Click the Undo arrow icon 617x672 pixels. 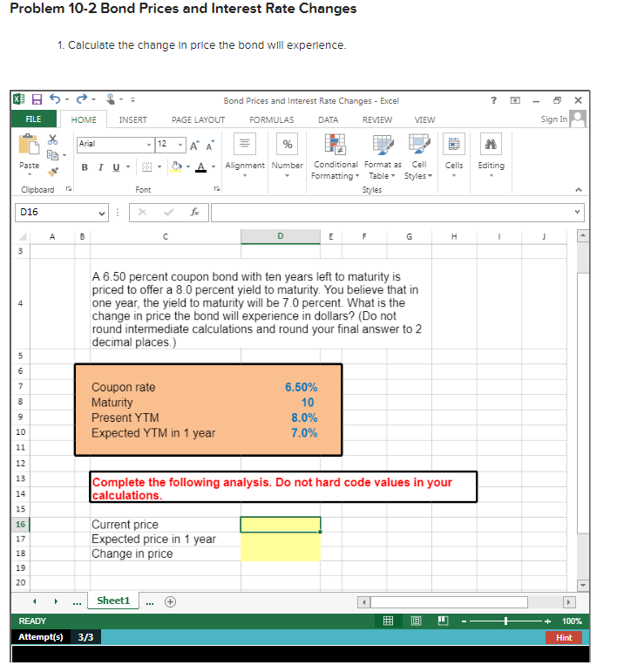[x=55, y=99]
